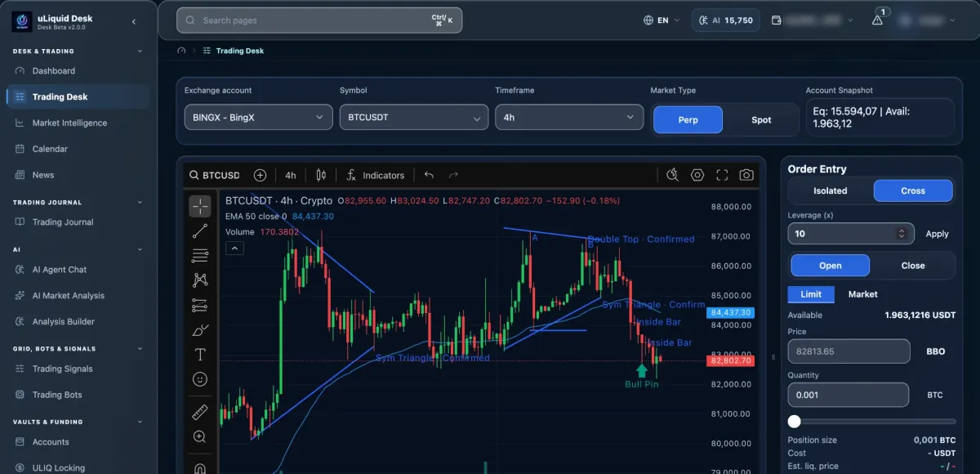Take a chart snapshot with camera icon

coord(746,175)
